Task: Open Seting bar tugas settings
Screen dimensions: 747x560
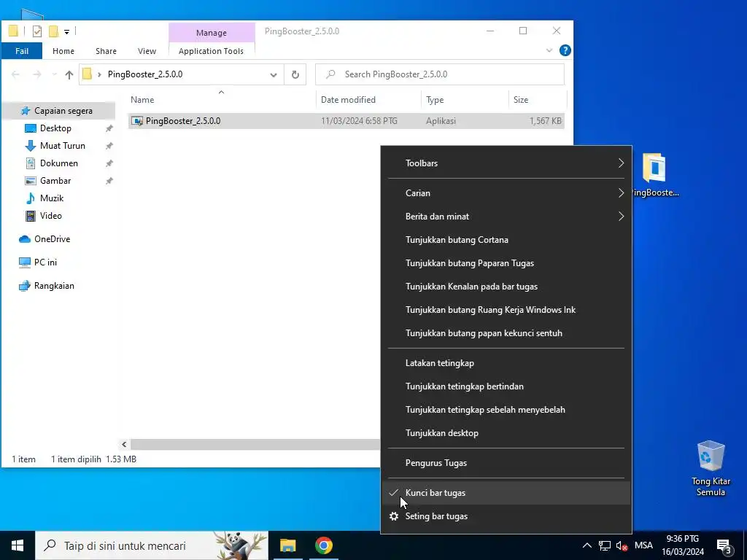Action: click(506, 516)
